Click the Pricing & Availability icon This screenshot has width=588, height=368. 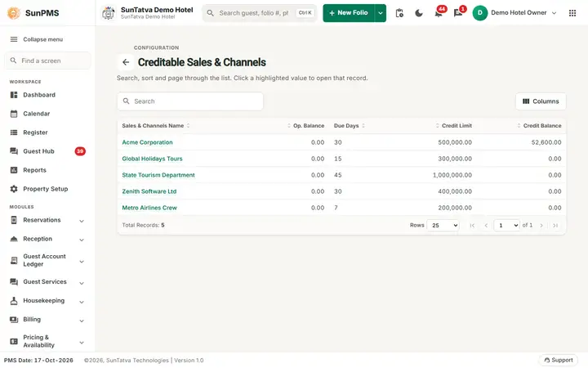(x=14, y=341)
